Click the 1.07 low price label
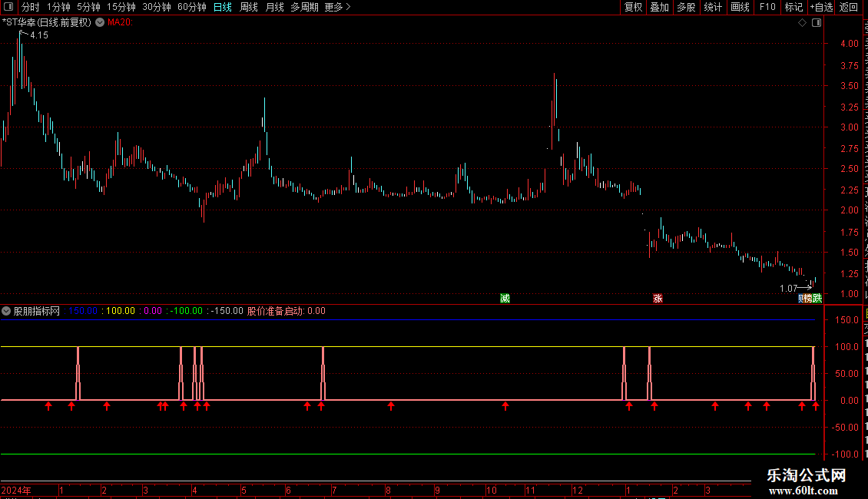This screenshot has width=868, height=499. coord(788,288)
